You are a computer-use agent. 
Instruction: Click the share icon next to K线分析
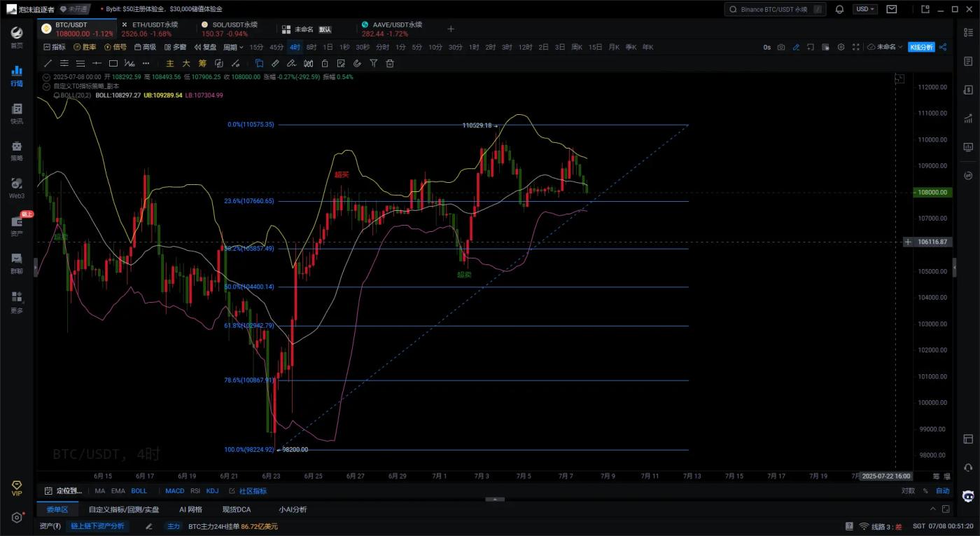click(x=943, y=47)
